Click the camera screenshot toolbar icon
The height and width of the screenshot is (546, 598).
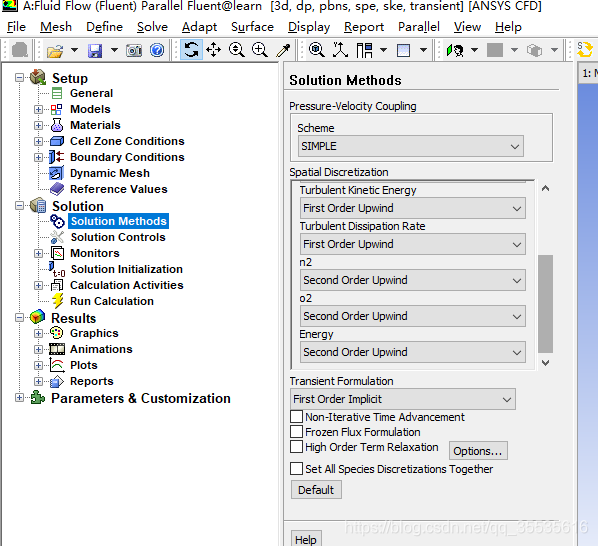coord(134,50)
